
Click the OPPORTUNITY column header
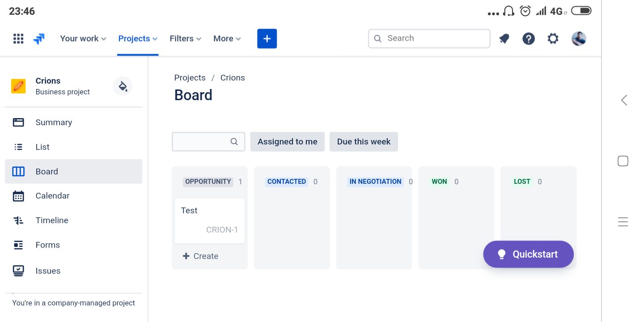[x=208, y=182]
